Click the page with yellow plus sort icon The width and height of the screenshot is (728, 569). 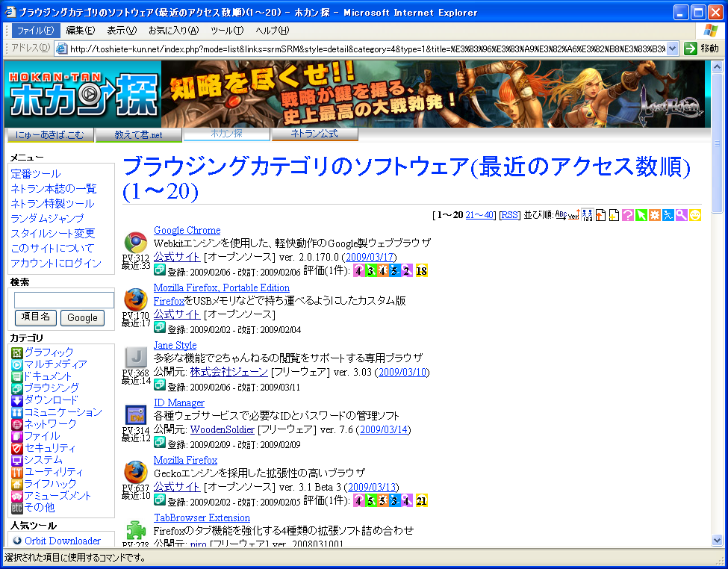pos(615,215)
